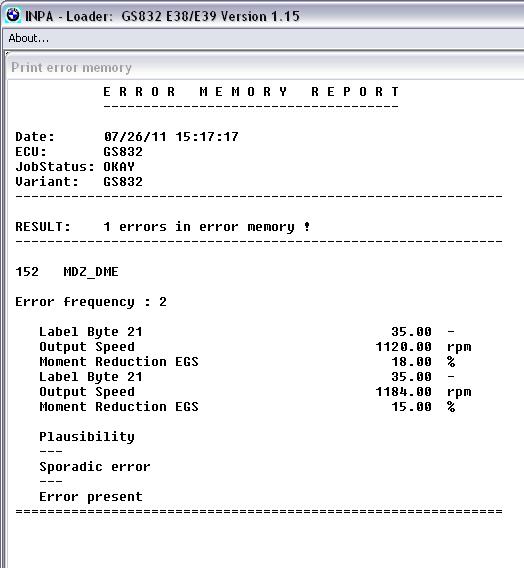The height and width of the screenshot is (568, 524).
Task: Click the JobStatus: label
Action: pos(55,167)
